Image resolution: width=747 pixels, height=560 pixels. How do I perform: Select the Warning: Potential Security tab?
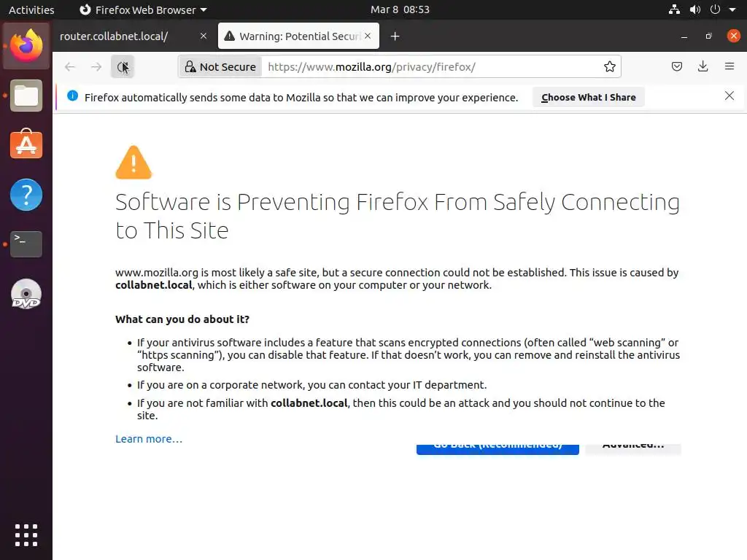point(292,36)
